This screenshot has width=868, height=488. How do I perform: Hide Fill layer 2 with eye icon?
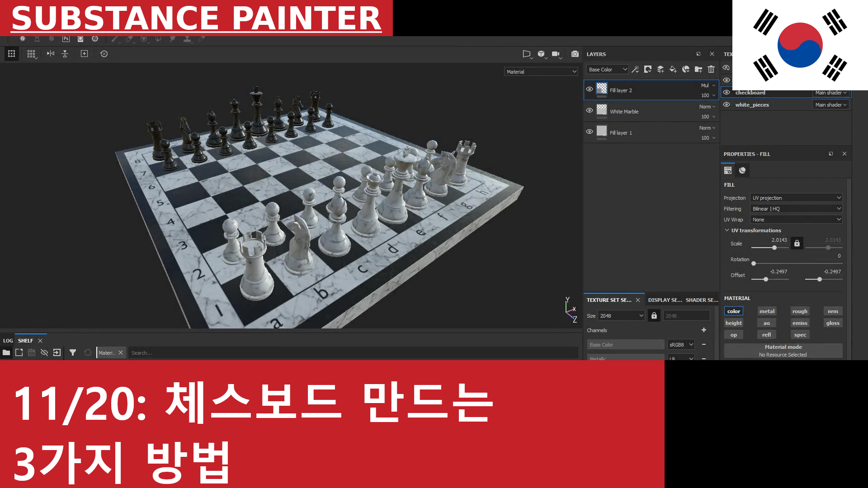tap(590, 89)
